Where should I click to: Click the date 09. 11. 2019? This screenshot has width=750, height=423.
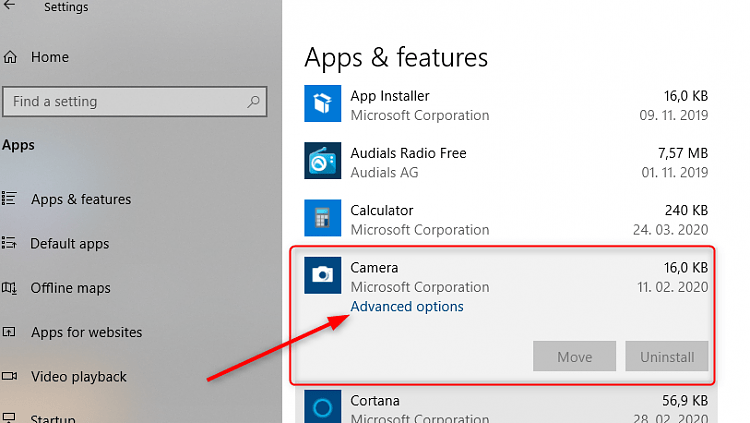(x=673, y=115)
